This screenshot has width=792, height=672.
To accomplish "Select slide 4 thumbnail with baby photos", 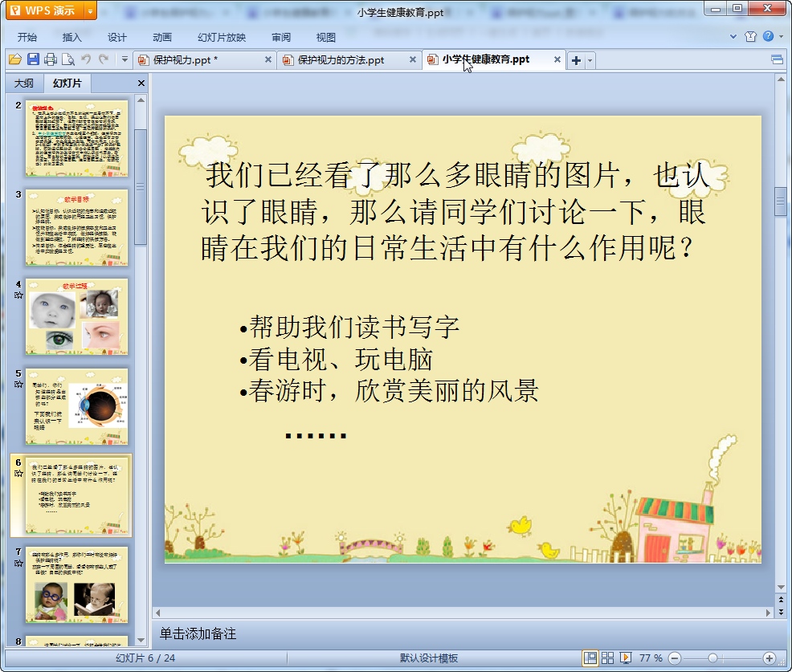I will click(77, 316).
